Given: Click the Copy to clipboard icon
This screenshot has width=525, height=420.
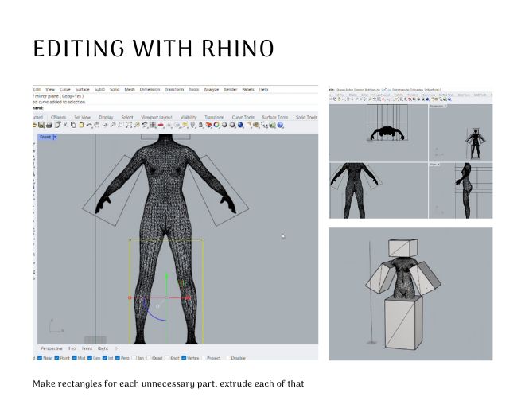Looking at the screenshot, I should click(x=73, y=125).
